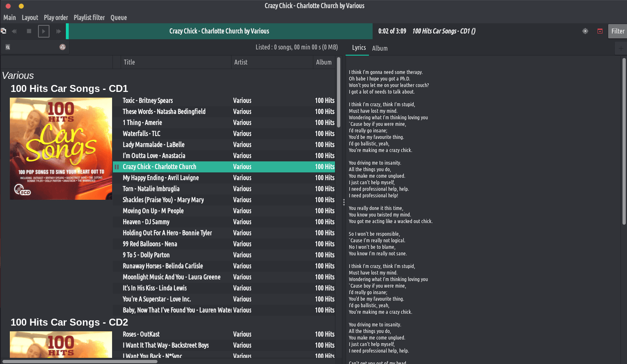
Task: Sort by the Artist column header
Action: coord(272,62)
